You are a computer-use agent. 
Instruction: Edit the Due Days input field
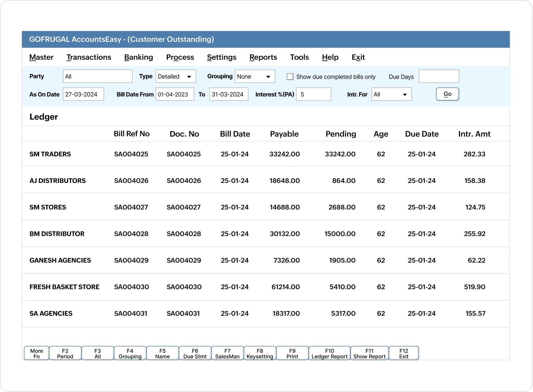click(439, 76)
